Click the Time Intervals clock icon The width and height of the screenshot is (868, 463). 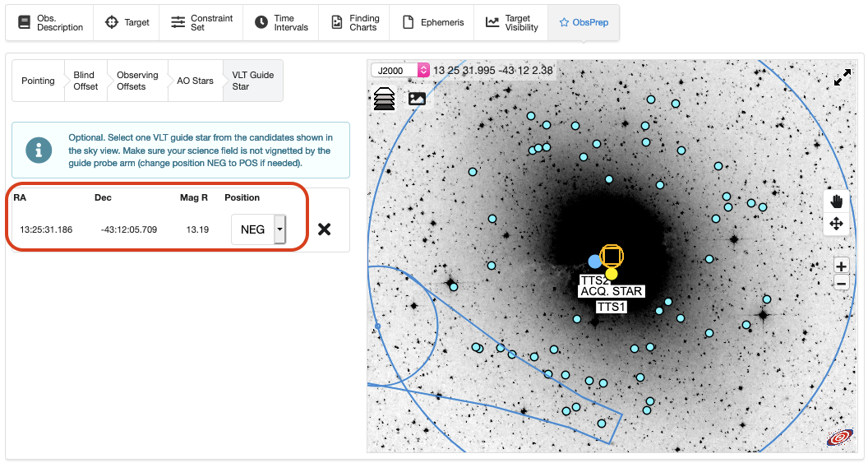click(261, 22)
